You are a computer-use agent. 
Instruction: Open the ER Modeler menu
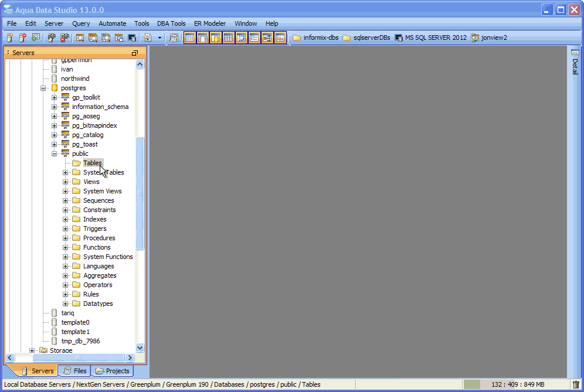coord(210,23)
